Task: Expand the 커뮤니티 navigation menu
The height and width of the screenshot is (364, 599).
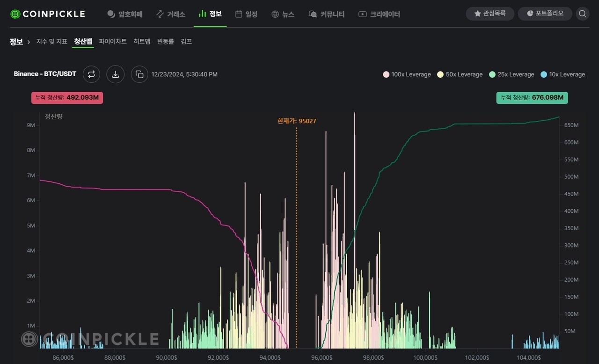Action: 327,14
